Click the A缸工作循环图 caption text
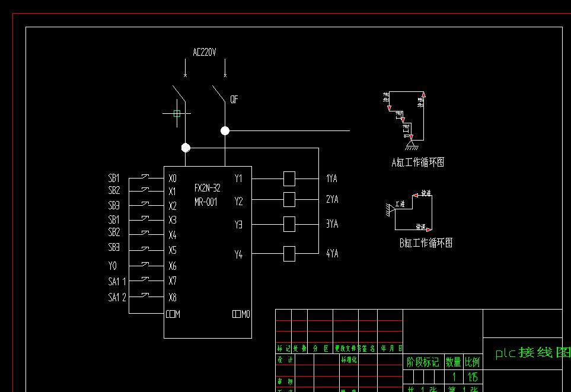Image resolution: width=571 pixels, height=392 pixels. tap(419, 162)
